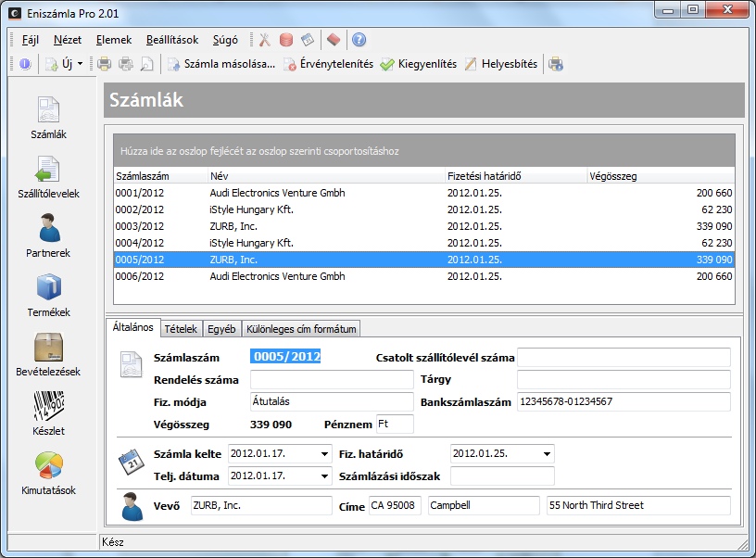The height and width of the screenshot is (558, 756).
Task: Click the Rendelés száma input field
Action: (x=332, y=380)
